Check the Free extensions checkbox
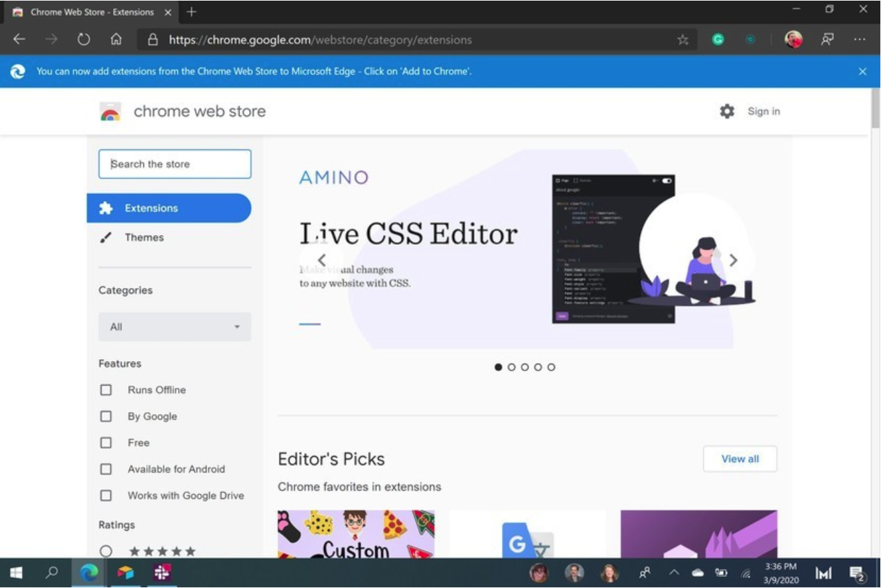881x588 pixels. pyautogui.click(x=106, y=443)
